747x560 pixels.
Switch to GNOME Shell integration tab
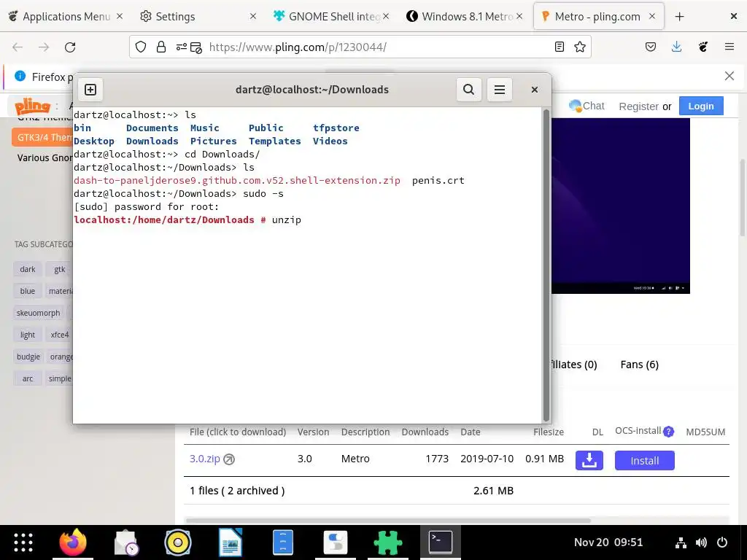point(331,17)
